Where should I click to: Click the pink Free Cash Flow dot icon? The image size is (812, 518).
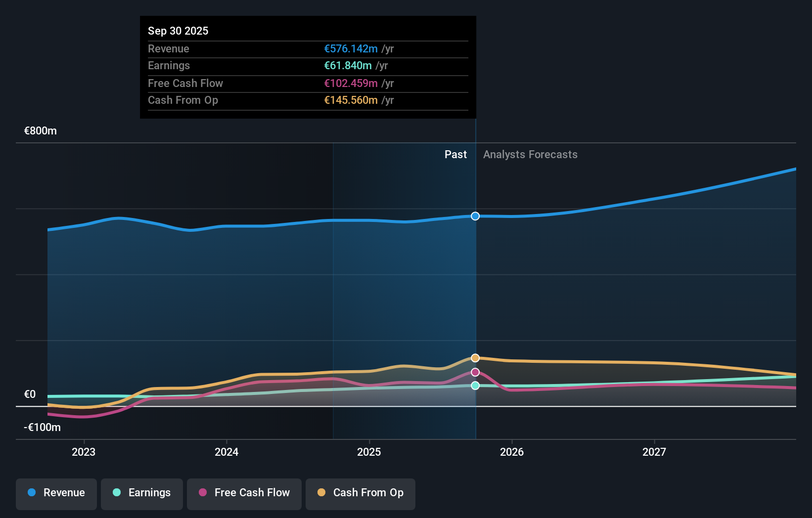pyautogui.click(x=203, y=493)
